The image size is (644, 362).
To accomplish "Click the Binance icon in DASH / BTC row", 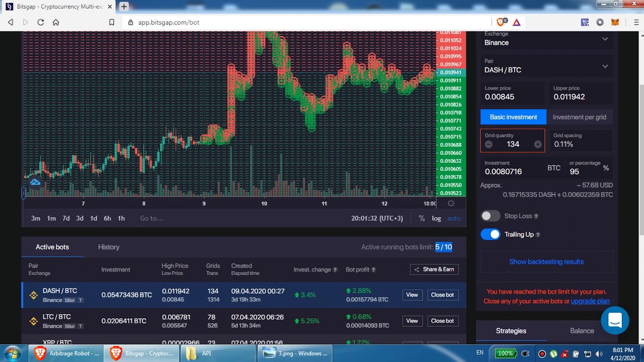I will 33,295.
